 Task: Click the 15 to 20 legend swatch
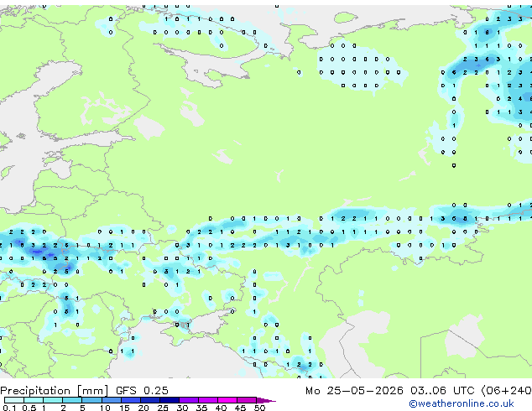[x=131, y=400]
